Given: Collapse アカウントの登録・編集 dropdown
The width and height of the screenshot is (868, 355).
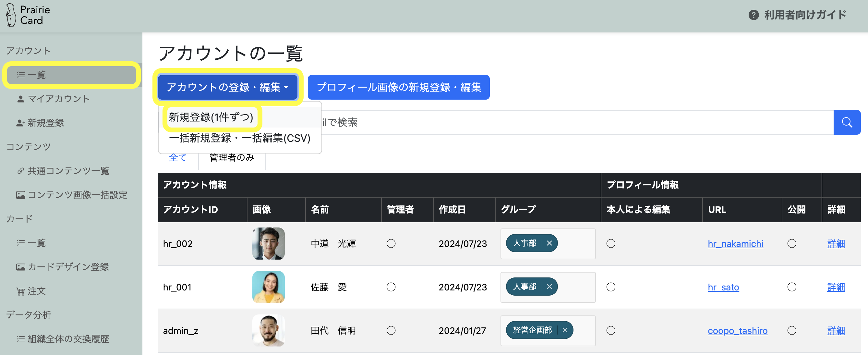Looking at the screenshot, I should pyautogui.click(x=227, y=87).
